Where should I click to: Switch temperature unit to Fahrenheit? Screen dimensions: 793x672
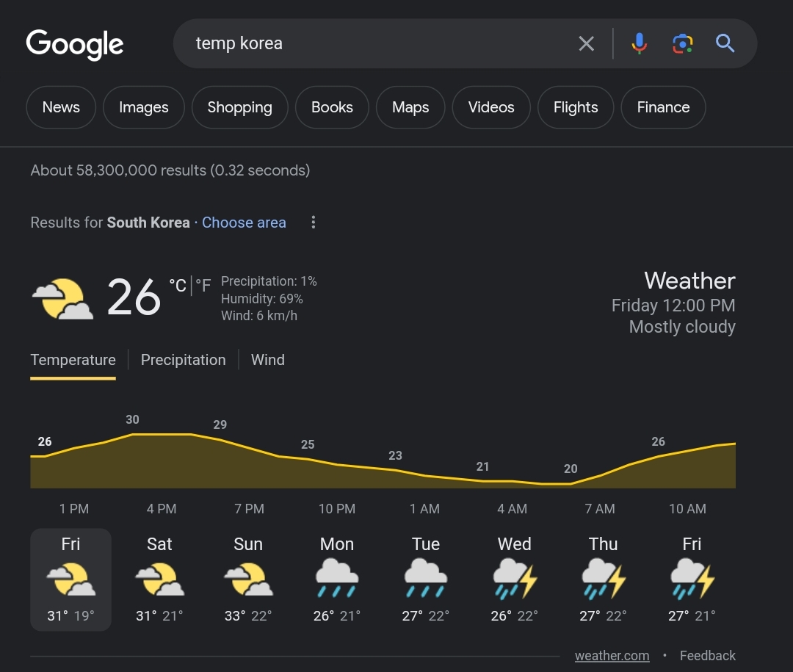203,286
